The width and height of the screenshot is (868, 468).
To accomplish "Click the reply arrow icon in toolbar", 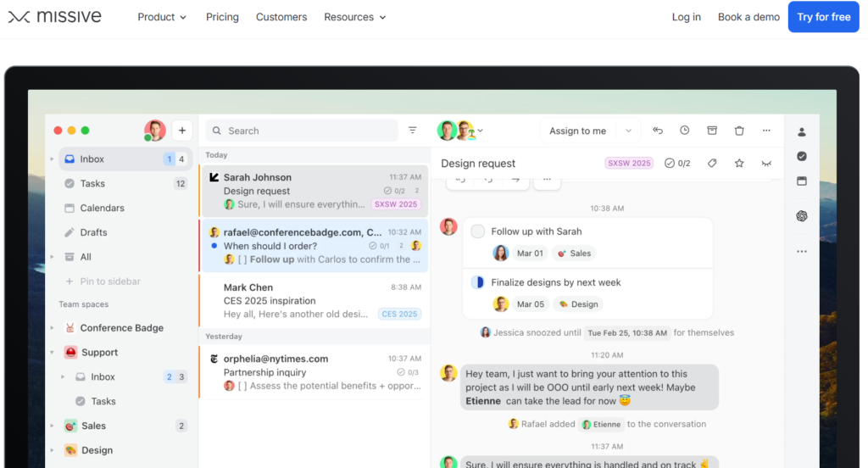I will (x=658, y=131).
